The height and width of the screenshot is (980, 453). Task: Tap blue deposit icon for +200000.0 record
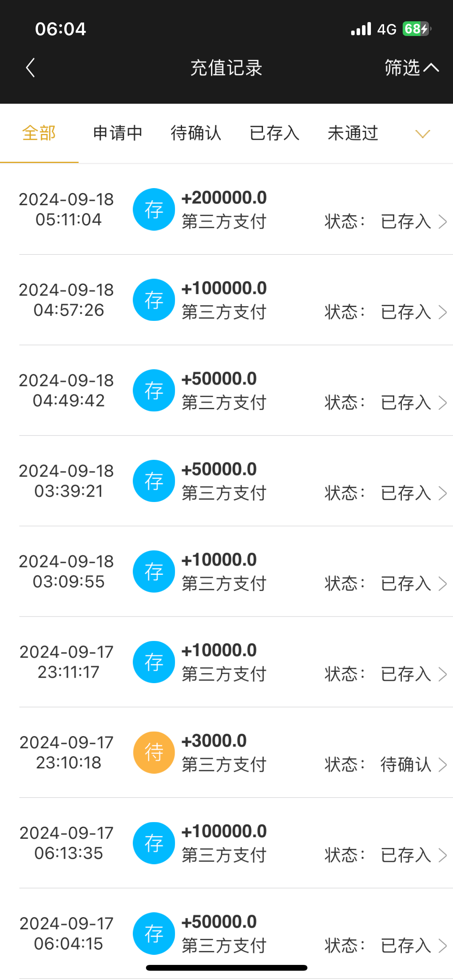coord(154,209)
